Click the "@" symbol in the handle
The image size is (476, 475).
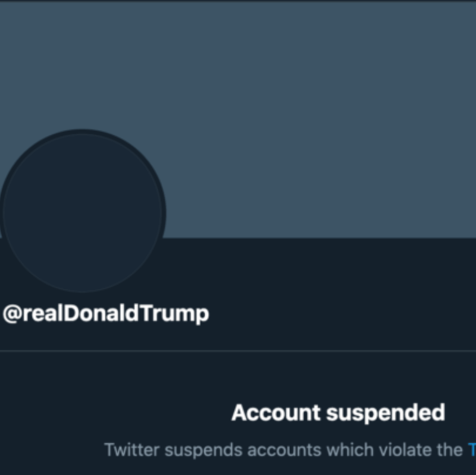(x=12, y=313)
